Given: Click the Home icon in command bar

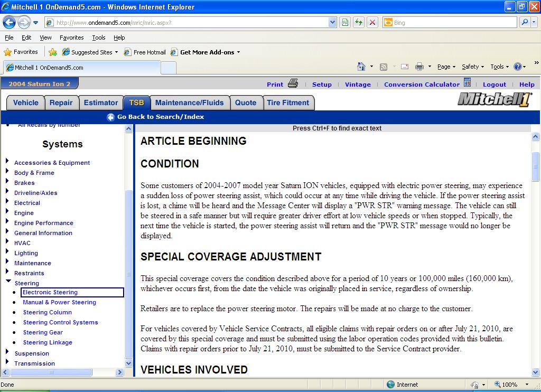Looking at the screenshot, I should [x=361, y=67].
